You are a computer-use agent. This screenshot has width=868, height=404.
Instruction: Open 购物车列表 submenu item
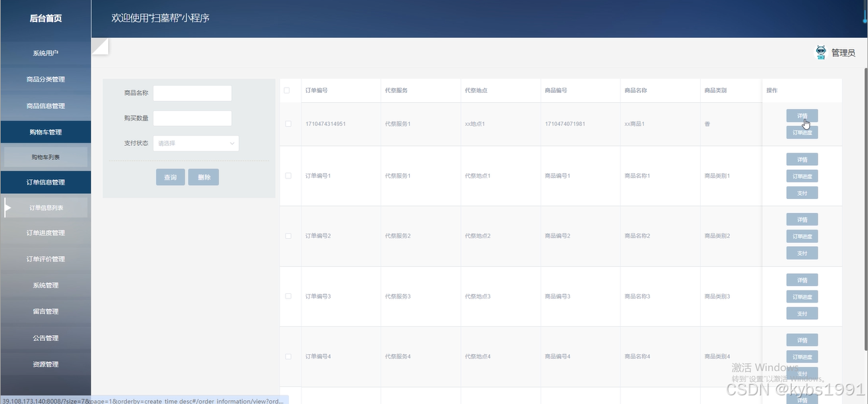[46, 157]
